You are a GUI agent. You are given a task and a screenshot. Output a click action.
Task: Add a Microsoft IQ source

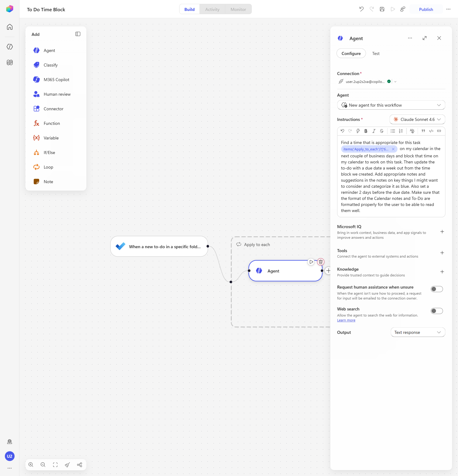point(442,231)
